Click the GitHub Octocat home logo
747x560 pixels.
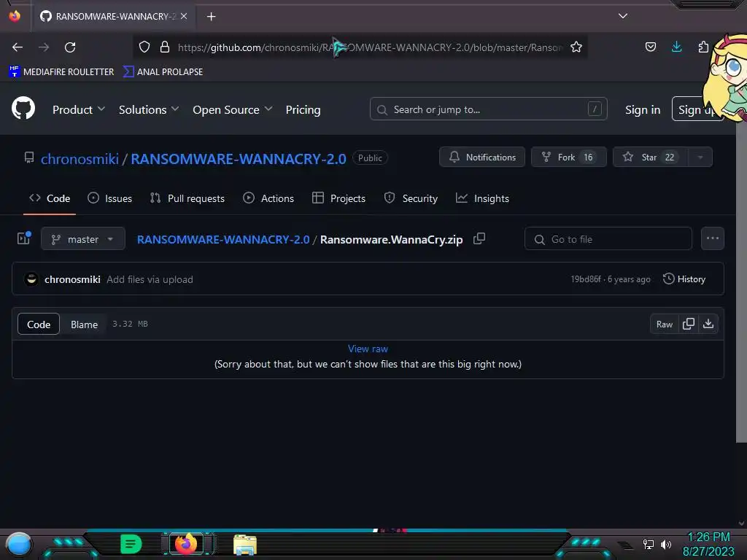tap(23, 109)
